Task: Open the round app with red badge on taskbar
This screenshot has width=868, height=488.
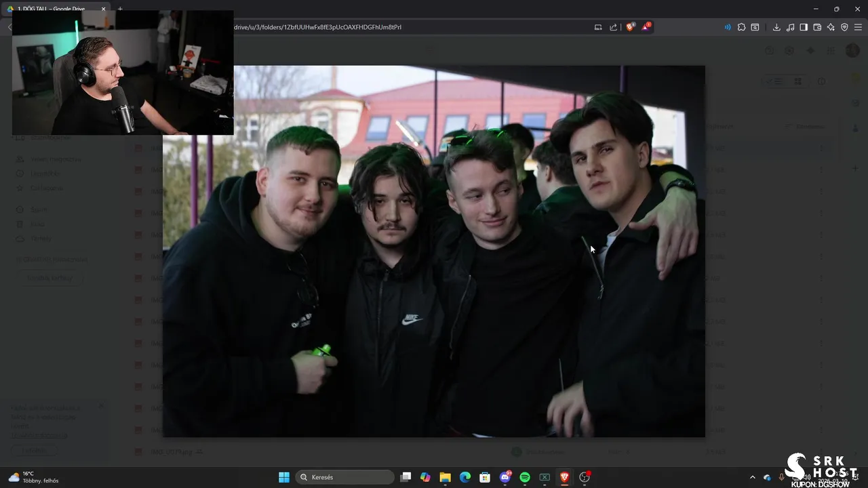Action: (585, 477)
